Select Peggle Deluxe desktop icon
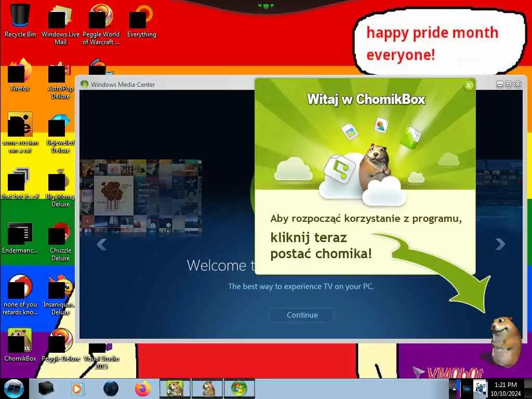532x399 pixels. [x=60, y=345]
